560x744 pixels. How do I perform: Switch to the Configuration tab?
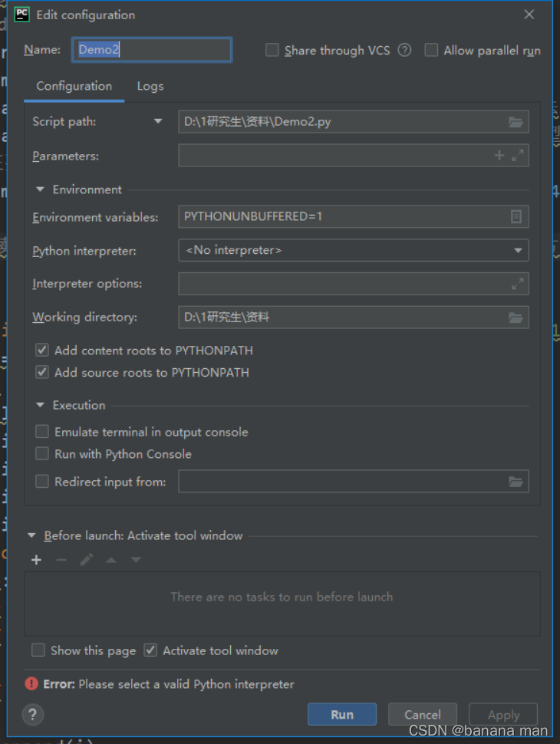point(74,87)
